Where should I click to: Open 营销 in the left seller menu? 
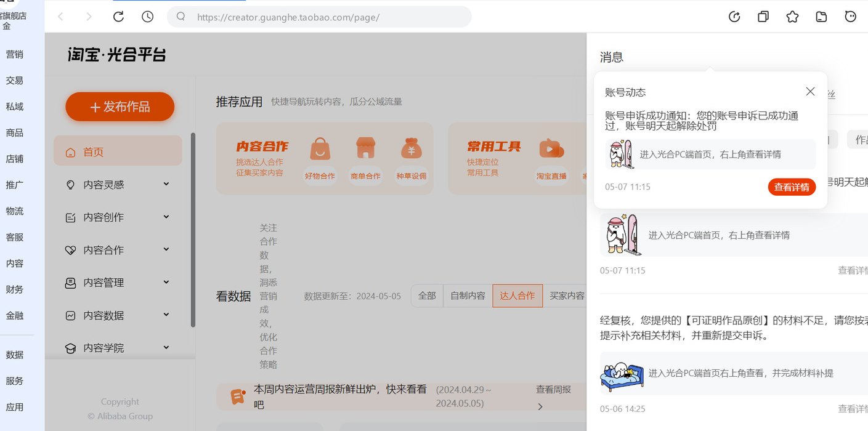(x=15, y=54)
